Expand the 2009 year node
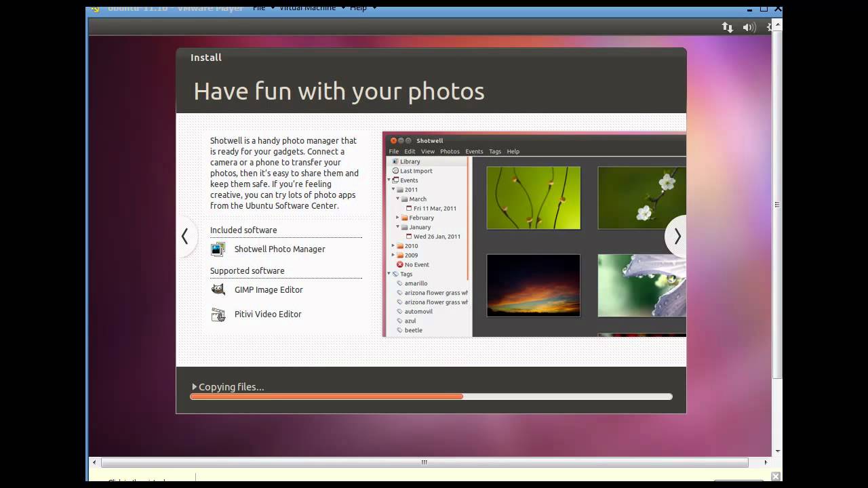868x488 pixels. [x=393, y=256]
